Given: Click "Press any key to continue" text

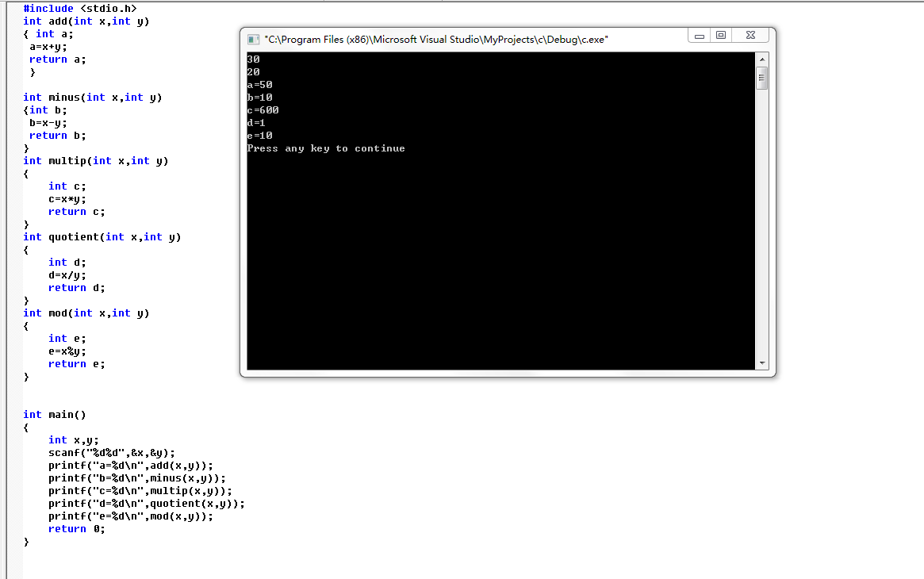Looking at the screenshot, I should coord(326,148).
